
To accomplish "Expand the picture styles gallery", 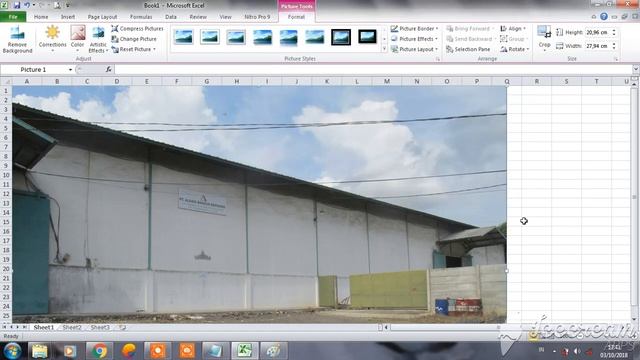I will click(x=384, y=49).
